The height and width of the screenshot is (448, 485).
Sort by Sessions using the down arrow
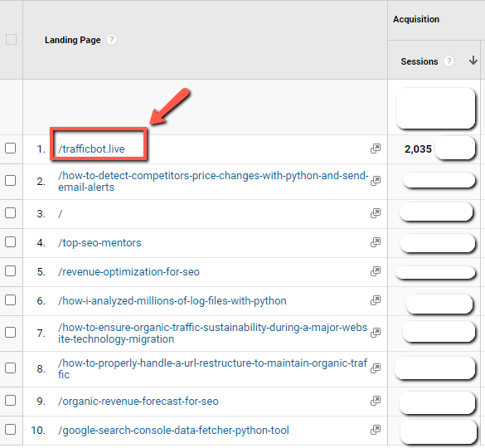point(473,61)
